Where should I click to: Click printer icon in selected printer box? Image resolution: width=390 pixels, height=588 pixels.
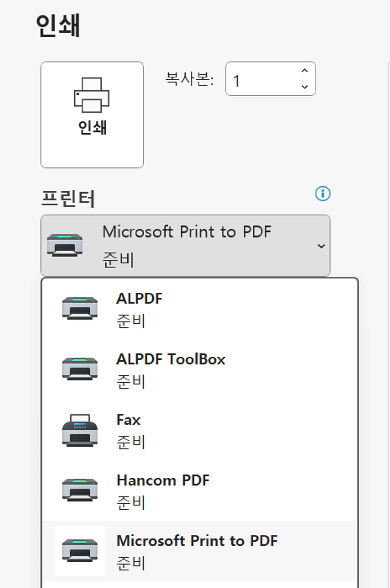65,245
